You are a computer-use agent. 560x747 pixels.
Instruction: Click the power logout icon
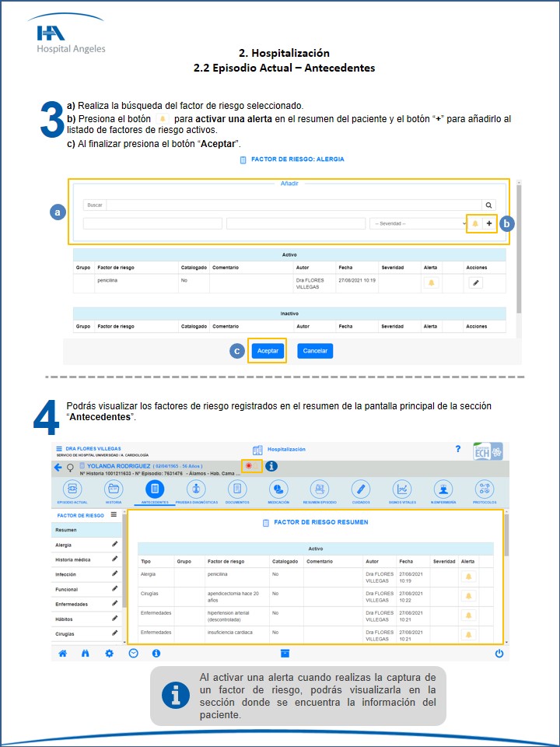pyautogui.click(x=499, y=654)
